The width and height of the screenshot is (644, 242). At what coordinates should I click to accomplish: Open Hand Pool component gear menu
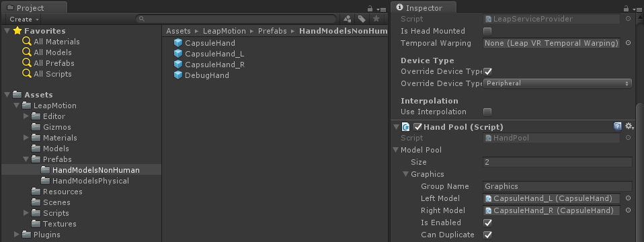(x=629, y=126)
